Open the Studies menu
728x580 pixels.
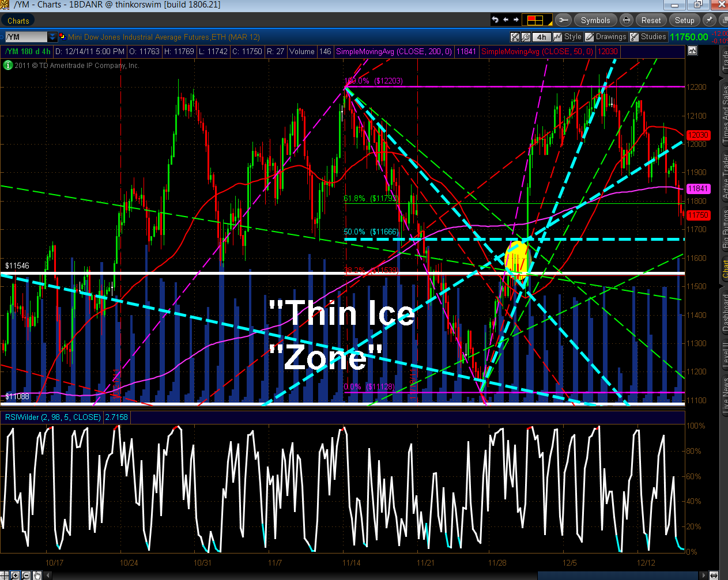pyautogui.click(x=648, y=37)
